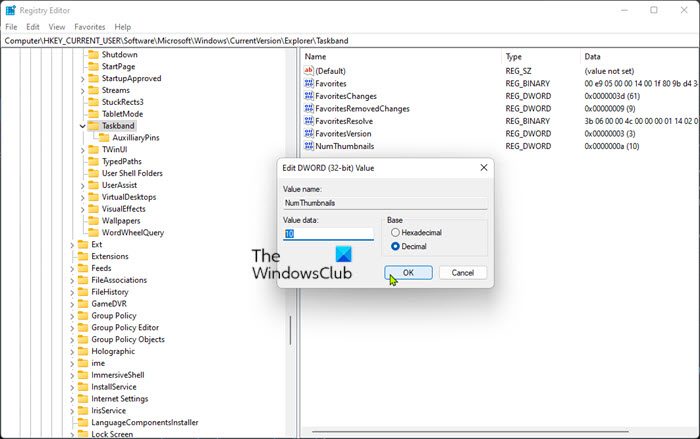Click the FavoritesVersion value icon
Screen dimensions: 700x439
click(x=308, y=133)
